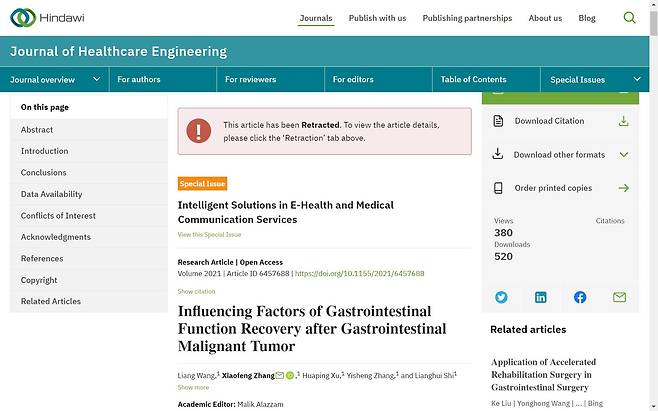Click the Download Citation arrow icon
The width and height of the screenshot is (658, 411).
pyautogui.click(x=623, y=121)
